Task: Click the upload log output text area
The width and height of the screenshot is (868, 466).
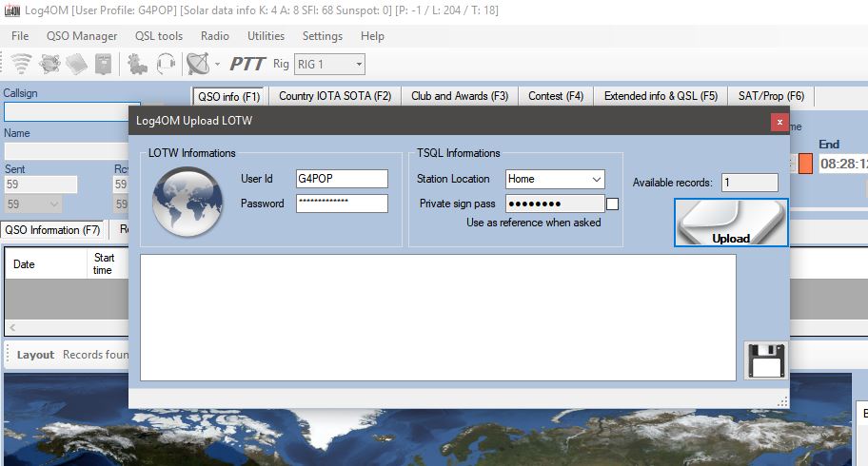Action: (x=438, y=318)
